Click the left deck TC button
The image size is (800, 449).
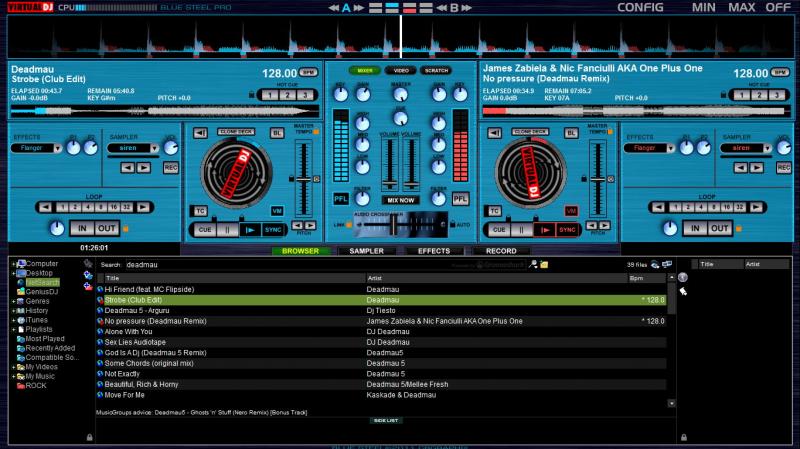[200, 211]
